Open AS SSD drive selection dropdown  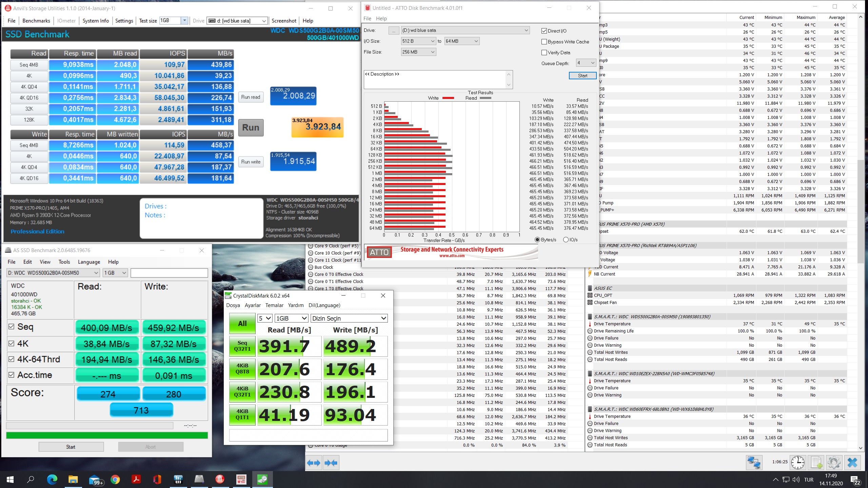[53, 273]
